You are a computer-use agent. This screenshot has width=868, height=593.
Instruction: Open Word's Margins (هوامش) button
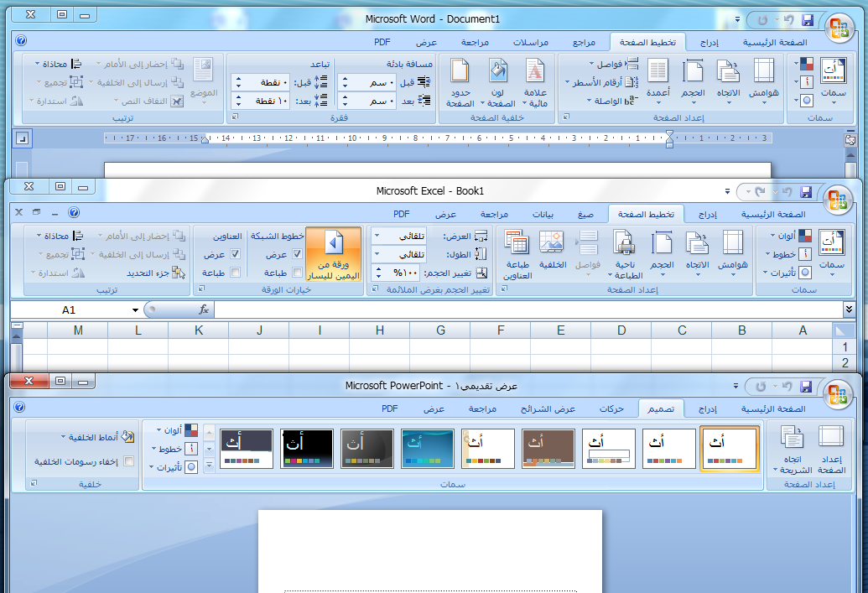[x=764, y=82]
